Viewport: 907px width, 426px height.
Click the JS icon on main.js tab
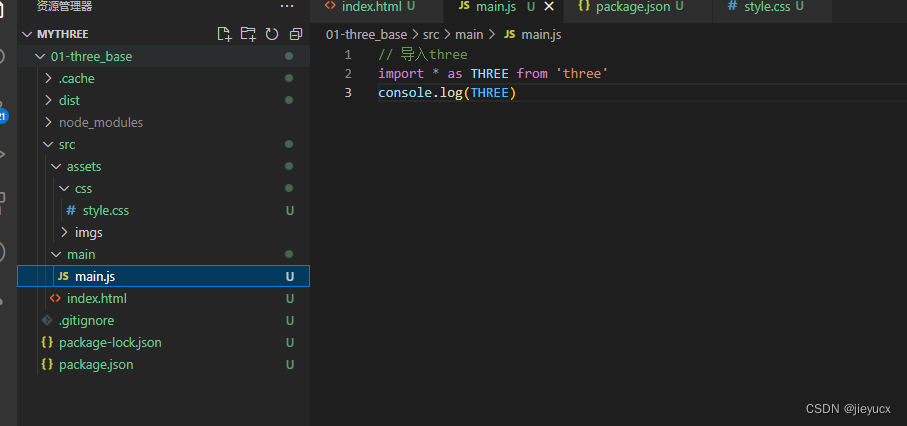[464, 6]
